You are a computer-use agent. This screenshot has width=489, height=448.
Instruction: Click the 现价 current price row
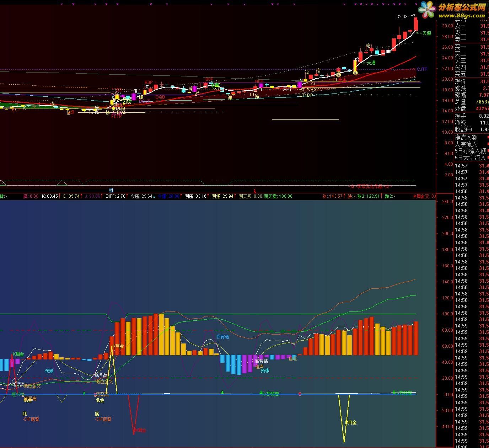[x=472, y=81]
